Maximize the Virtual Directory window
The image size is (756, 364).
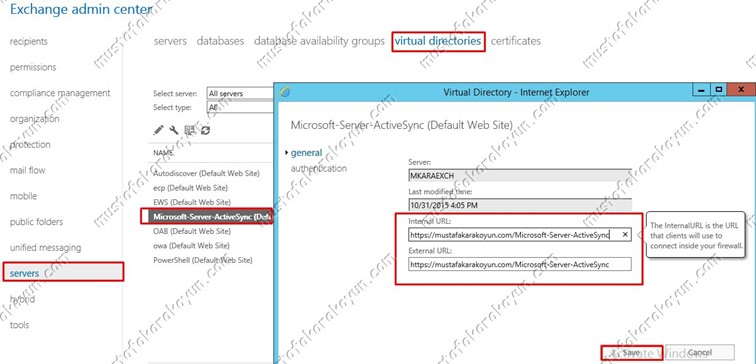click(x=719, y=89)
